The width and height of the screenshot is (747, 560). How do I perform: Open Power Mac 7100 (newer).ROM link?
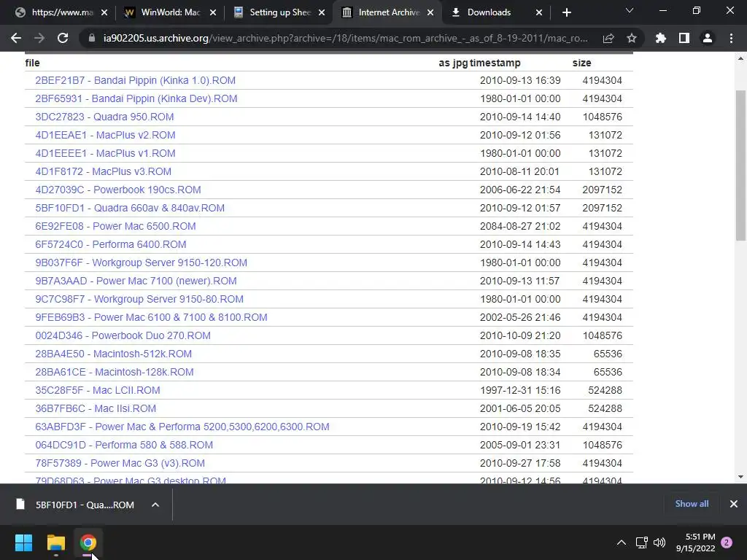pos(136,281)
